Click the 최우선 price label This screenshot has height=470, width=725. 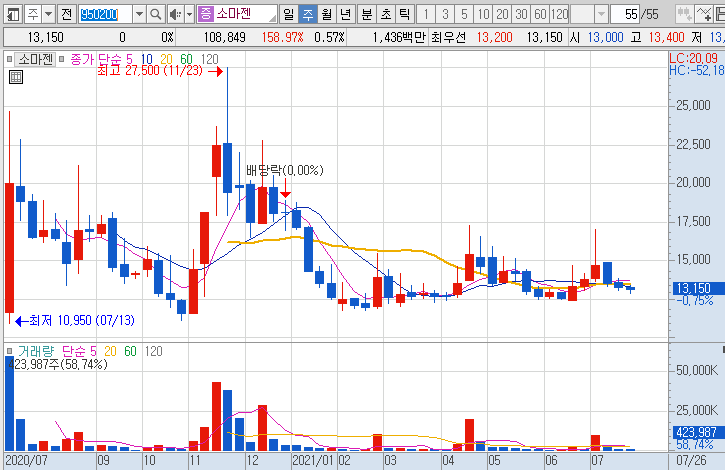[x=449, y=37]
